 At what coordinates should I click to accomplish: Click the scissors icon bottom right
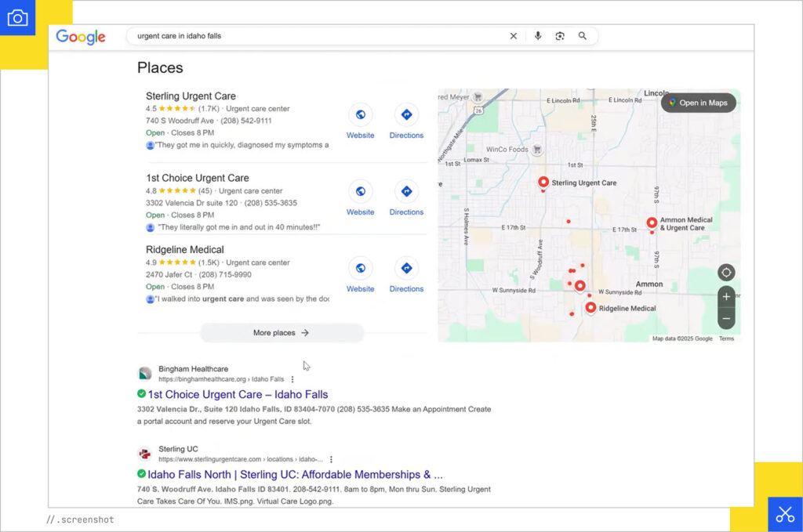[x=785, y=514]
